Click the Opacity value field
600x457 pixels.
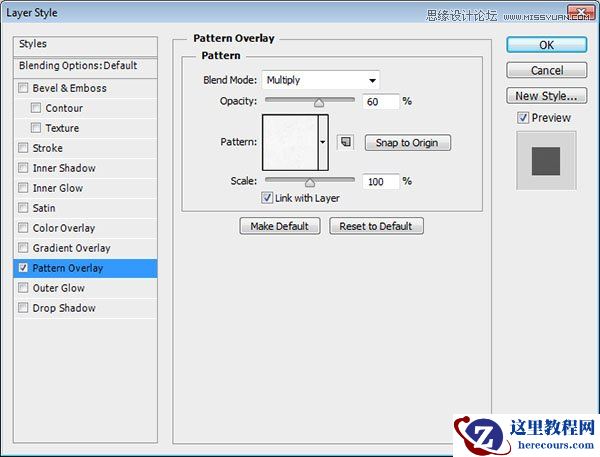point(381,101)
